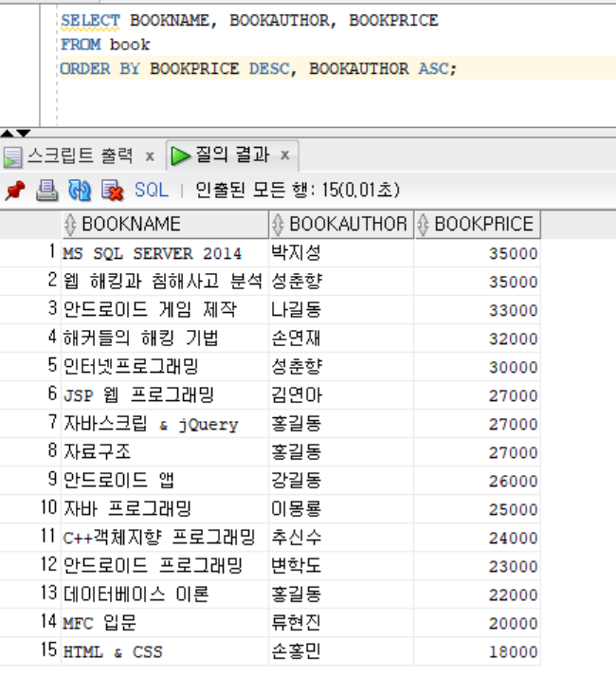The height and width of the screenshot is (677, 616).
Task: Select the cell '자바스크립 & jQuery'
Action: pos(165,424)
